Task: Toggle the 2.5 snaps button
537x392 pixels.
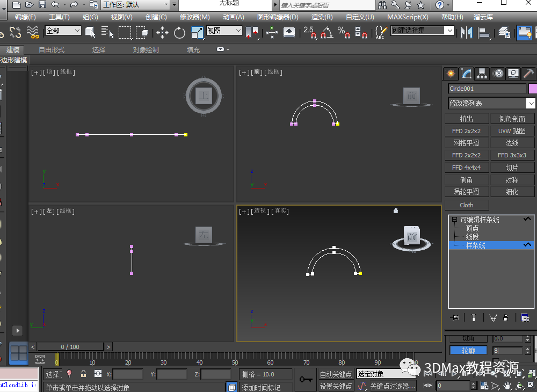Action: 310,33
